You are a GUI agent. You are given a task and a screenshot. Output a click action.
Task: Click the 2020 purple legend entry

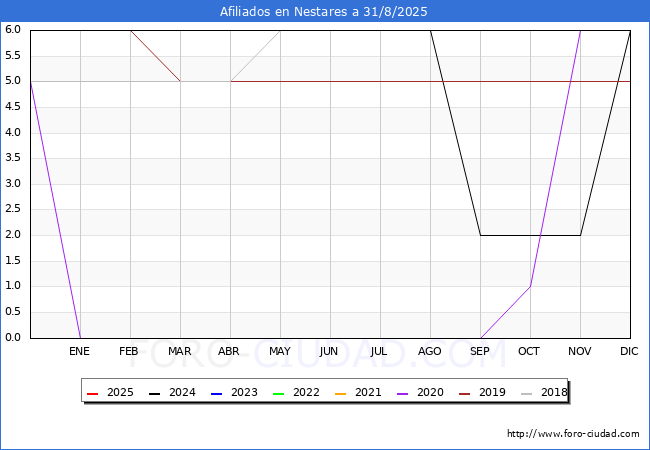point(430,393)
